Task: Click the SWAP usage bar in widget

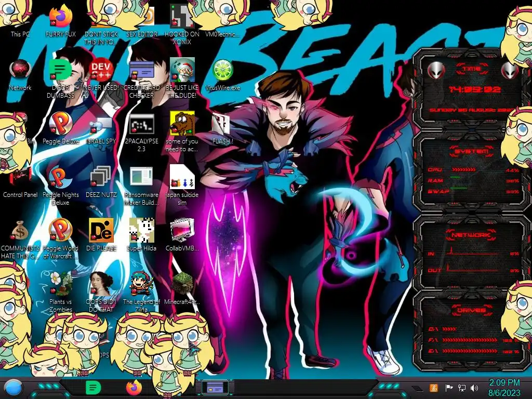Action: (459, 188)
